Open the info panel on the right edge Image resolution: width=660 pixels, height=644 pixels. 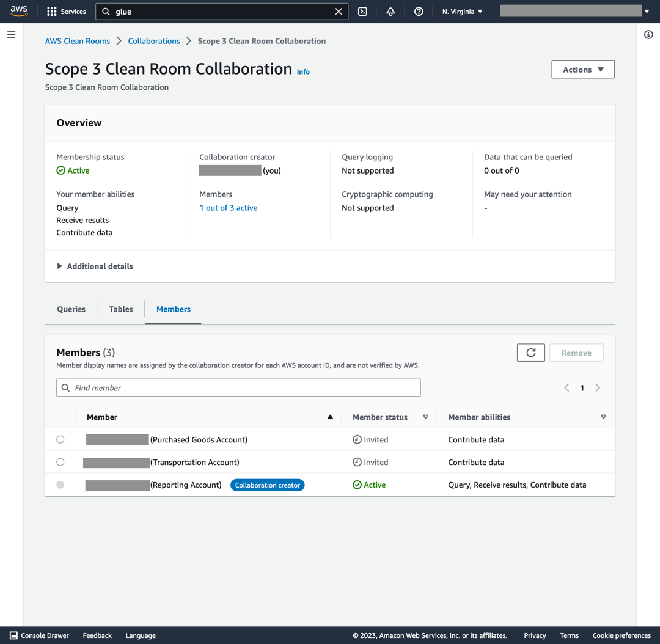[x=648, y=34]
